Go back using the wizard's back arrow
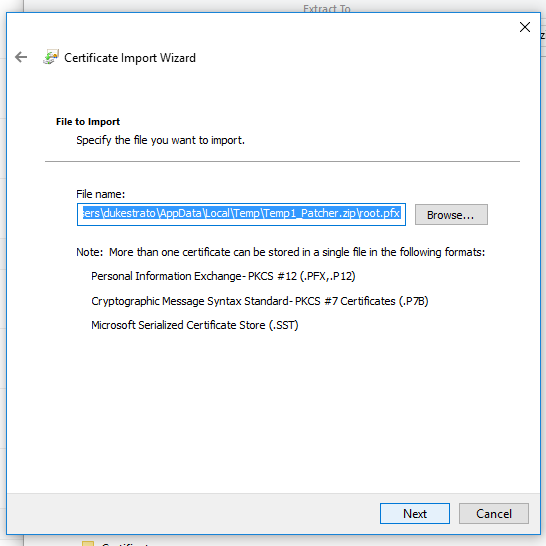 coord(21,57)
